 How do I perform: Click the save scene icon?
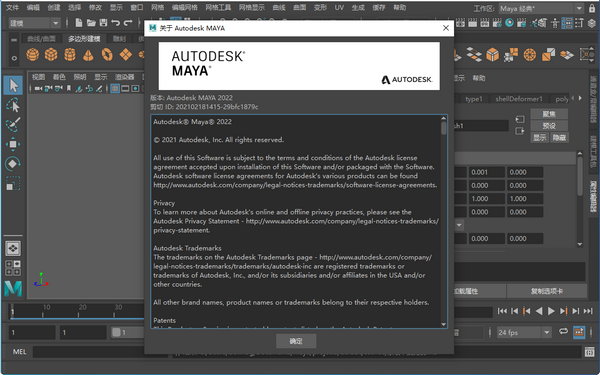coord(103,23)
